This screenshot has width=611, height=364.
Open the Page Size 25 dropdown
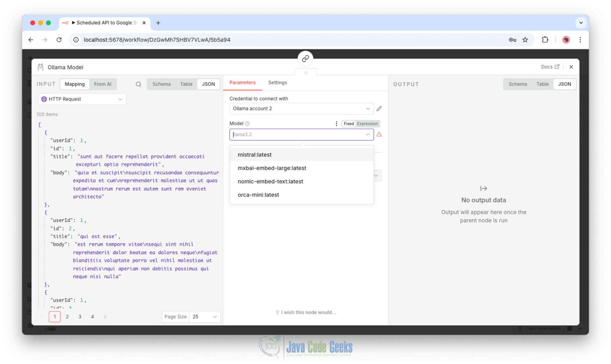click(x=204, y=317)
